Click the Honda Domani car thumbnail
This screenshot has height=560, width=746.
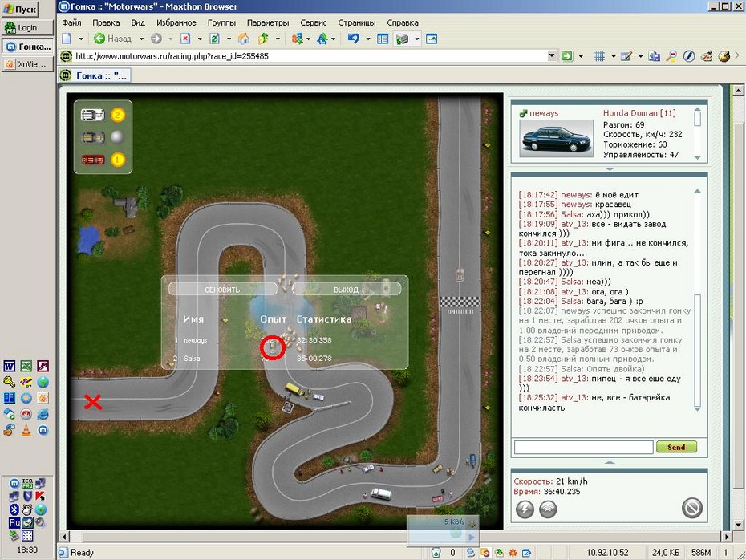557,138
